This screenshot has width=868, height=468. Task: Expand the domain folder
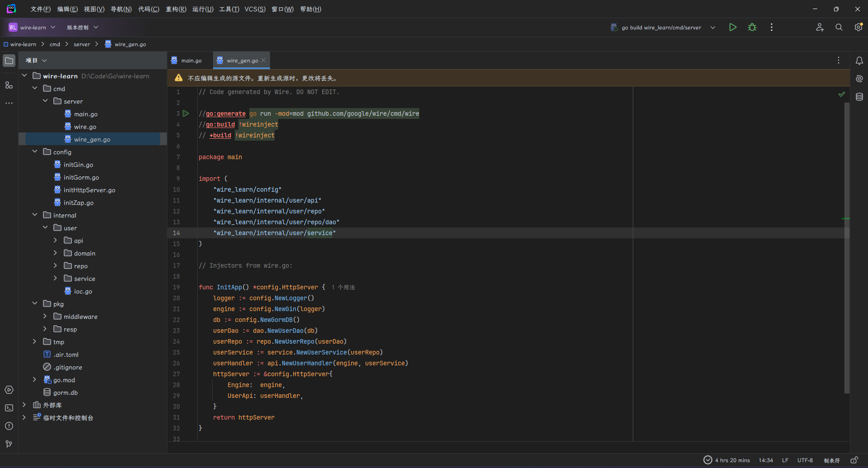[x=56, y=253]
